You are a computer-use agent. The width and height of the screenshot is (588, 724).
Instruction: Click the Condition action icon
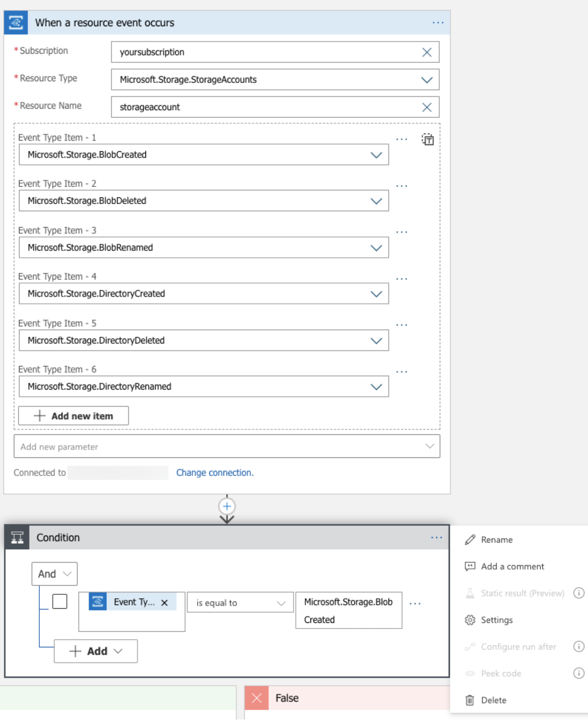pyautogui.click(x=17, y=538)
